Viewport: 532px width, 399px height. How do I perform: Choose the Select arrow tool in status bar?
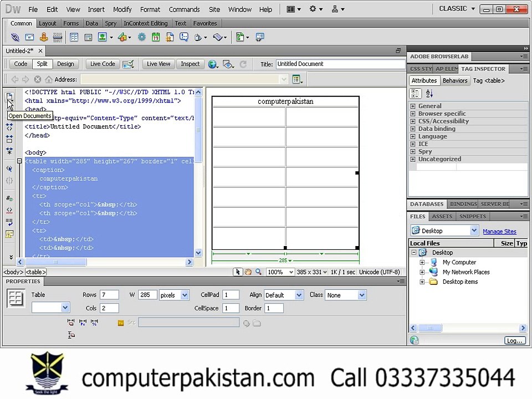238,272
